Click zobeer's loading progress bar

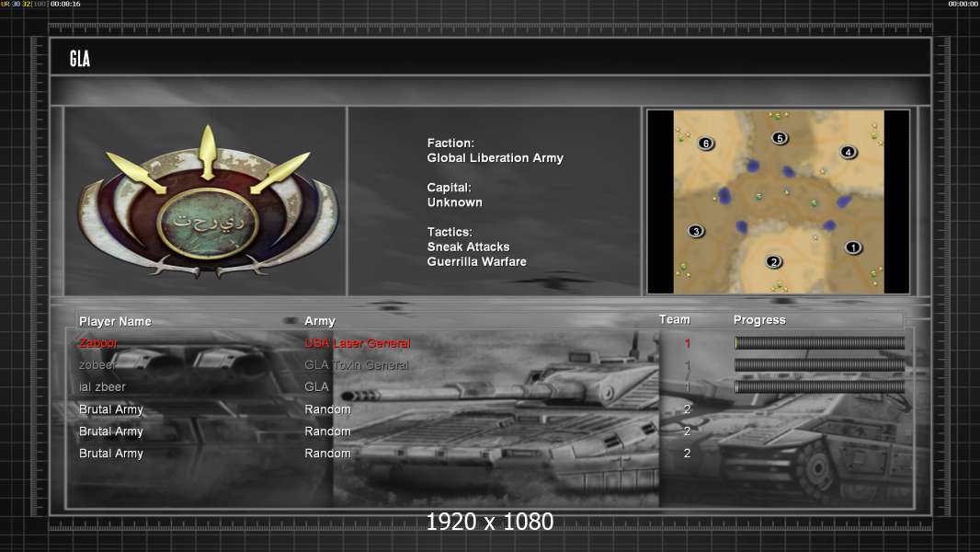pyautogui.click(x=819, y=365)
